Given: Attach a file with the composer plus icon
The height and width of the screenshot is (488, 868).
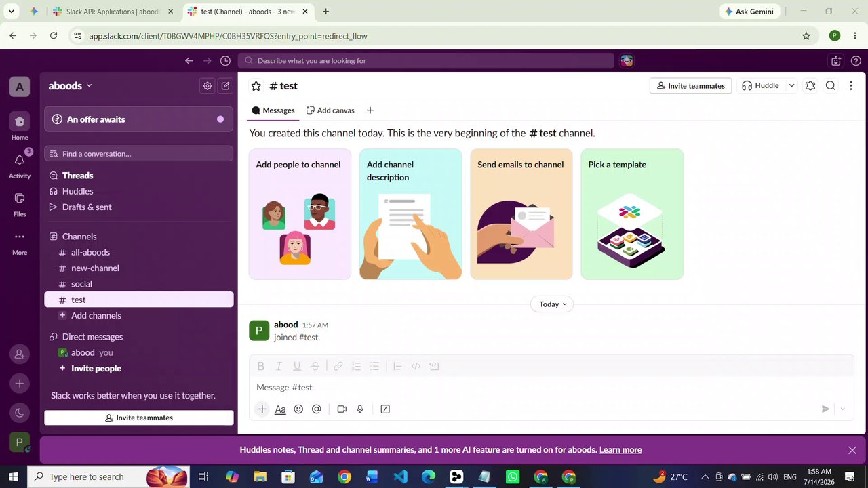Looking at the screenshot, I should [x=262, y=409].
